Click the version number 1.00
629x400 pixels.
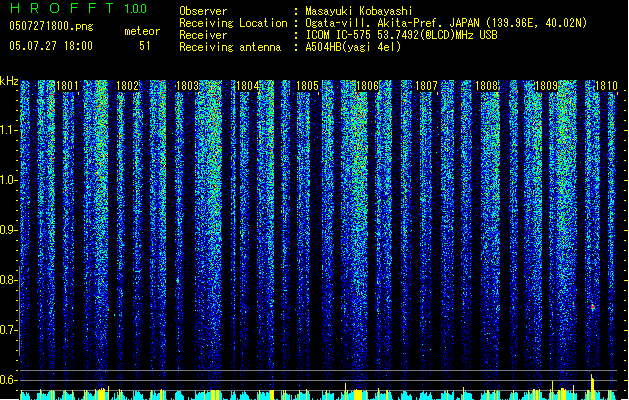pyautogui.click(x=136, y=8)
